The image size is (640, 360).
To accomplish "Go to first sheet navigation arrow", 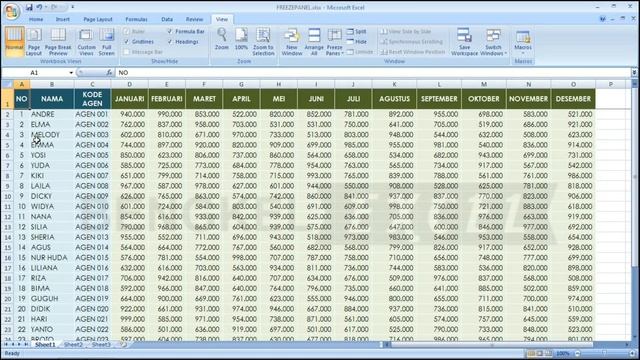I will tap(6, 344).
